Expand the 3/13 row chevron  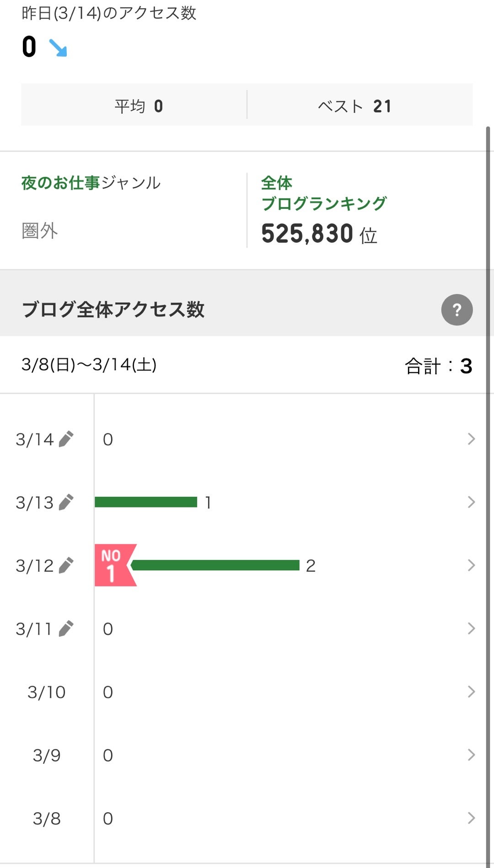[x=471, y=502]
